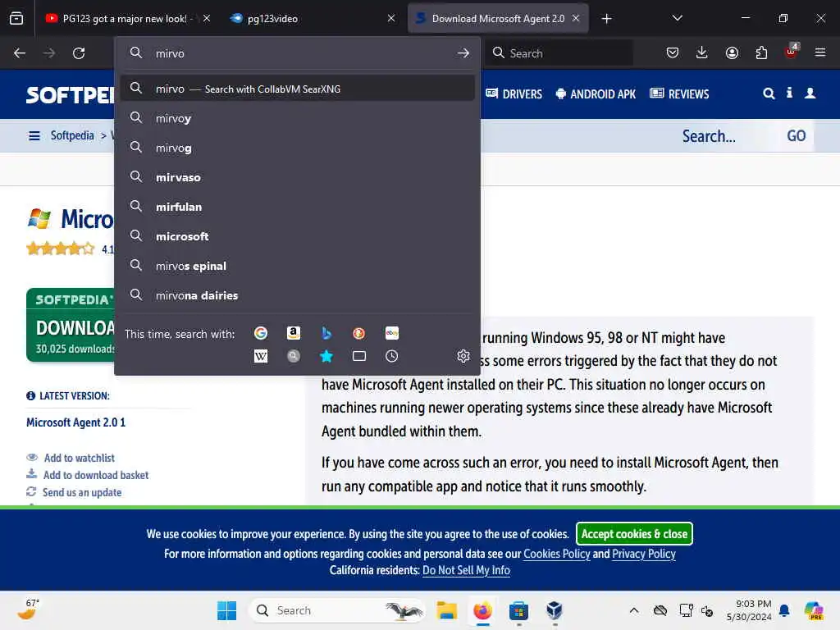Viewport: 840px width, 630px height.
Task: Search this time with Wikipedia
Action: (261, 356)
